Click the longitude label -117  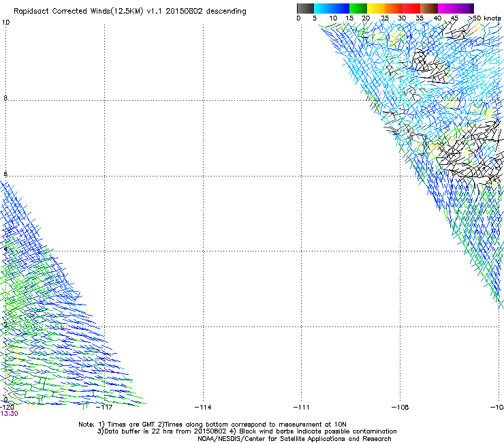click(x=104, y=408)
